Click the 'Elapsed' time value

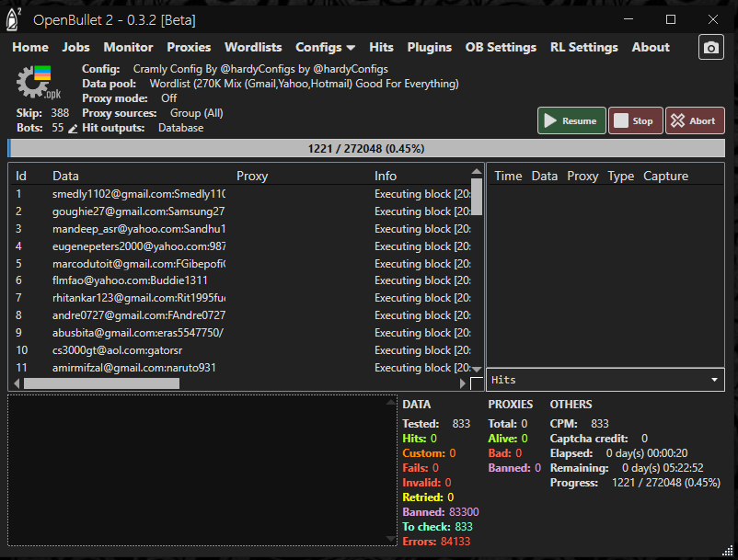point(647,453)
